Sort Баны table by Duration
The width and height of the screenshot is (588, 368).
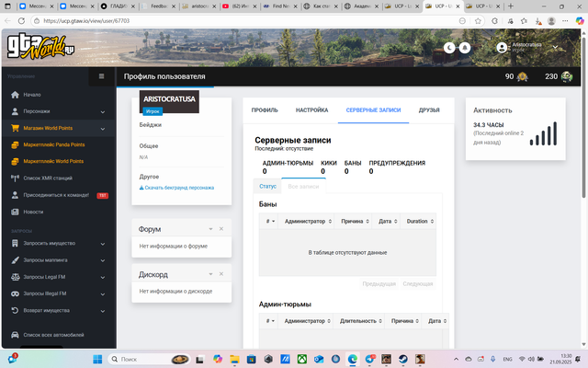418,221
